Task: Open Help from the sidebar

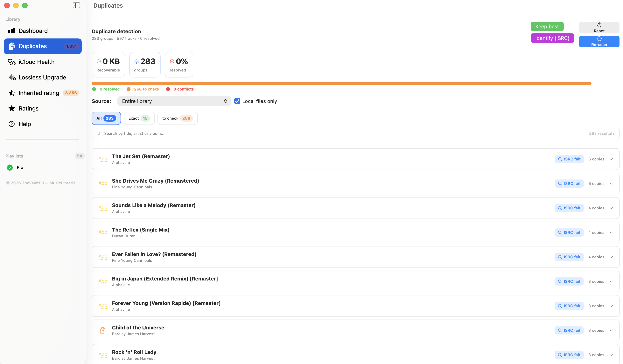Action: [25, 124]
